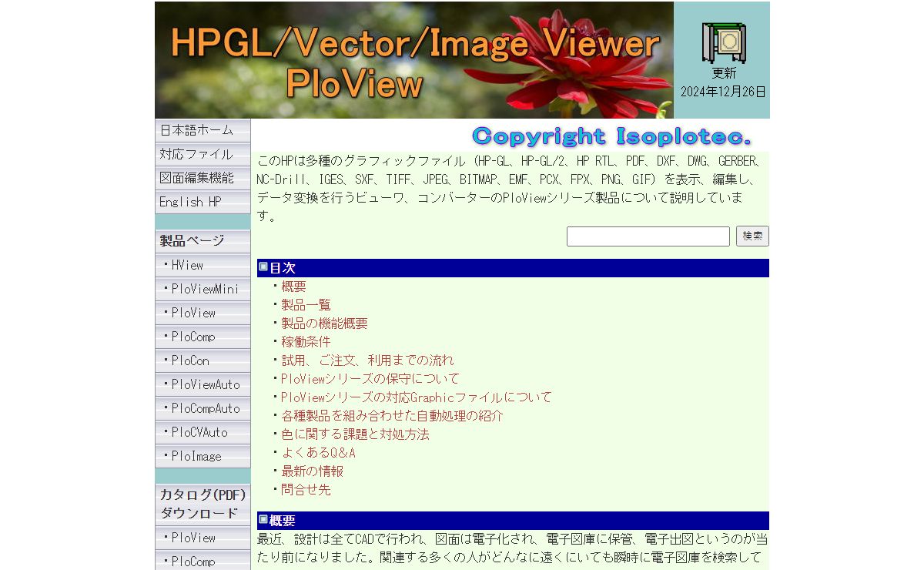
Task: Click the 2024年12月26日 update date text
Action: [x=723, y=92]
